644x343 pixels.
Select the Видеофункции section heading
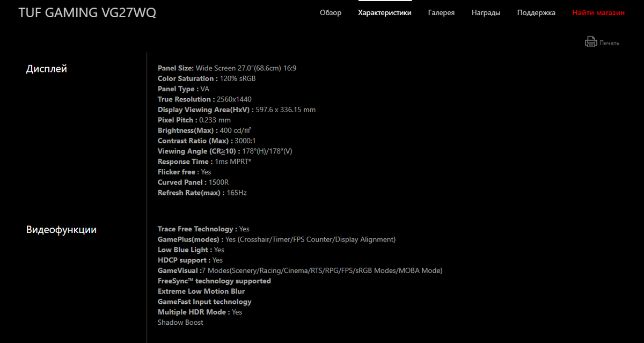61,230
